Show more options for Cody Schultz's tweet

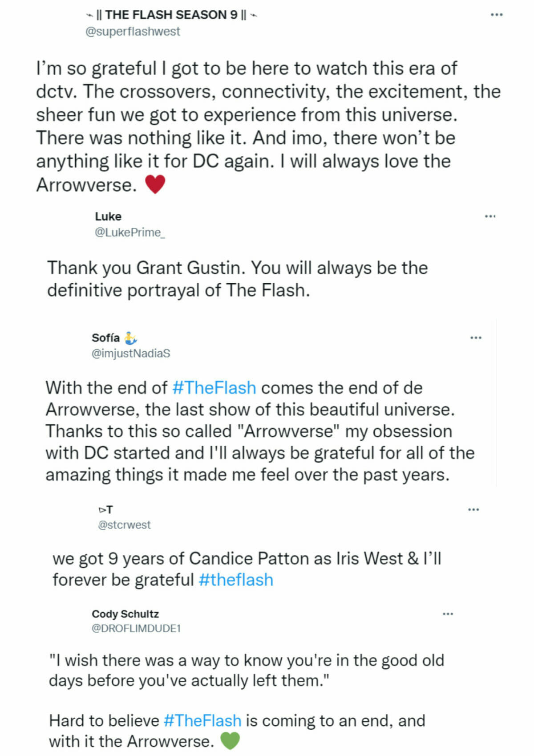click(x=448, y=614)
